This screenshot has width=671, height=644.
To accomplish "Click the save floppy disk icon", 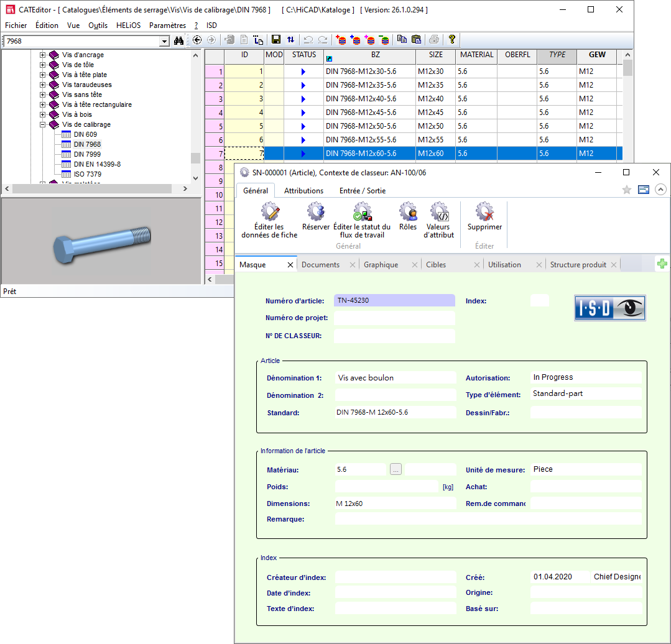I will [276, 40].
